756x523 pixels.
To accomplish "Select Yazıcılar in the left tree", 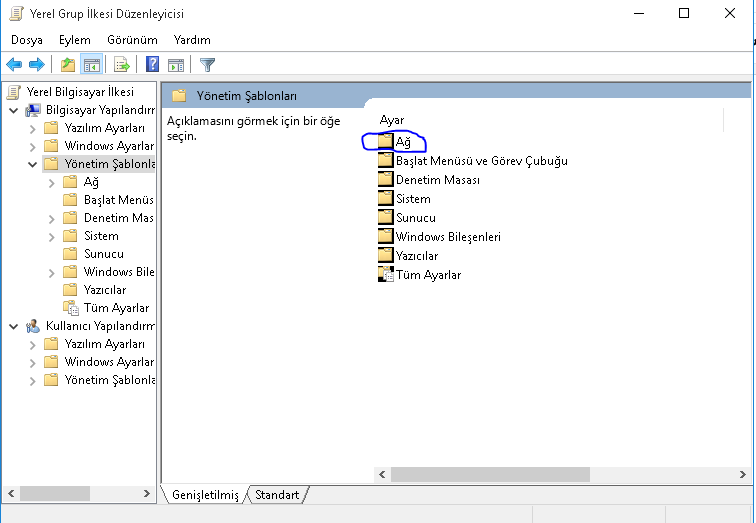I will click(x=105, y=290).
